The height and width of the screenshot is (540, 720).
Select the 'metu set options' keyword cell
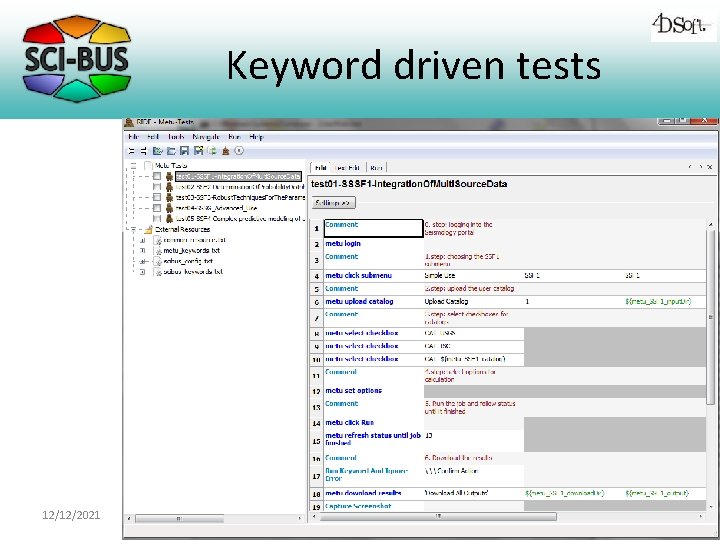[374, 391]
